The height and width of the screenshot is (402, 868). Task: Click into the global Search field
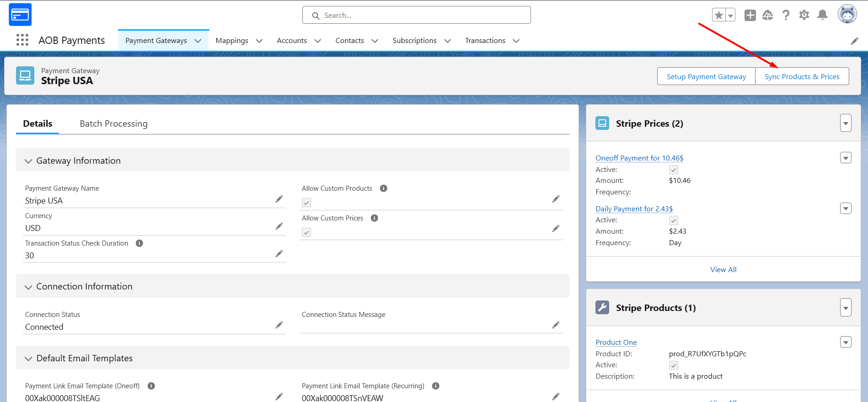coord(416,15)
